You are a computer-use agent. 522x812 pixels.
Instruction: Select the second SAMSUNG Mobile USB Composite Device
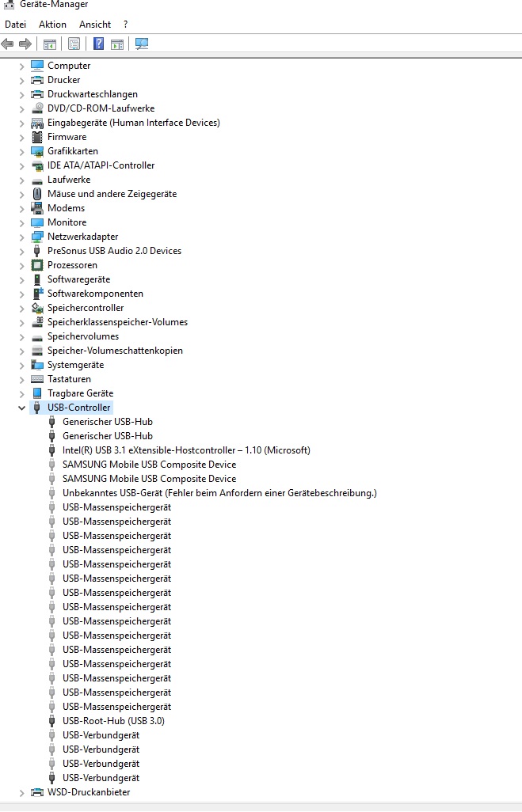(149, 479)
